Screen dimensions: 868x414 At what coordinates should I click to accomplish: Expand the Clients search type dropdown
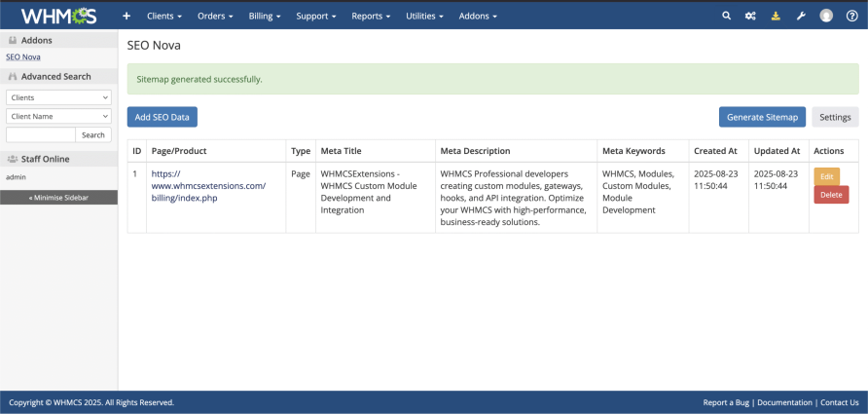point(58,97)
